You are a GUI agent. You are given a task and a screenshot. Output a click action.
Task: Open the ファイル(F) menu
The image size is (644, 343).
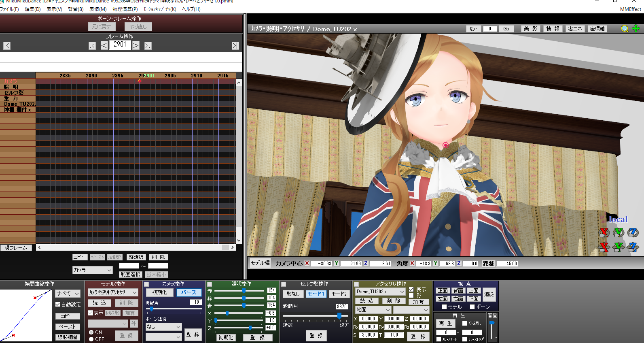(9, 9)
